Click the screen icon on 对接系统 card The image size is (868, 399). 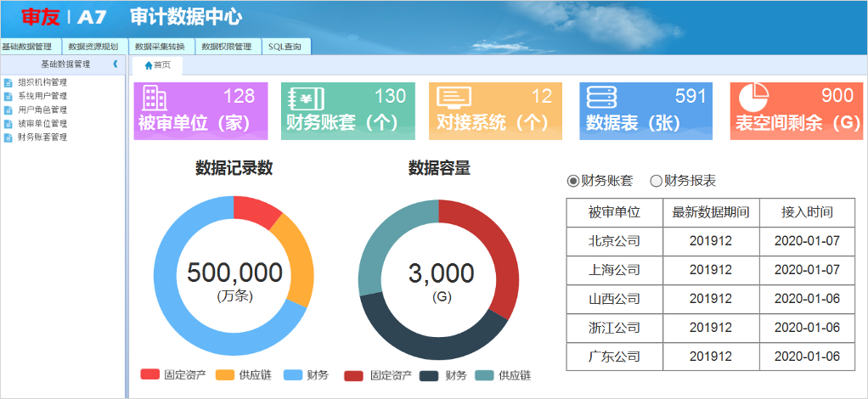[454, 98]
